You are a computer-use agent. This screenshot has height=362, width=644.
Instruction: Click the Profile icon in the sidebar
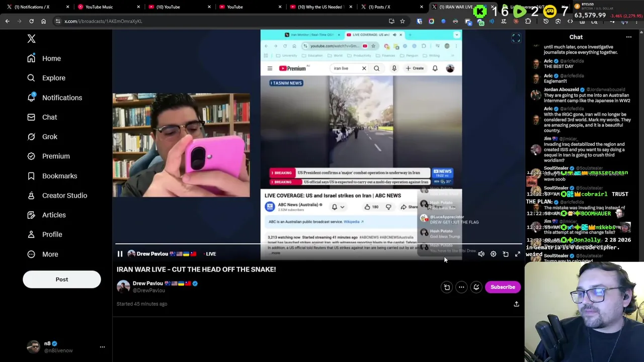tap(31, 234)
